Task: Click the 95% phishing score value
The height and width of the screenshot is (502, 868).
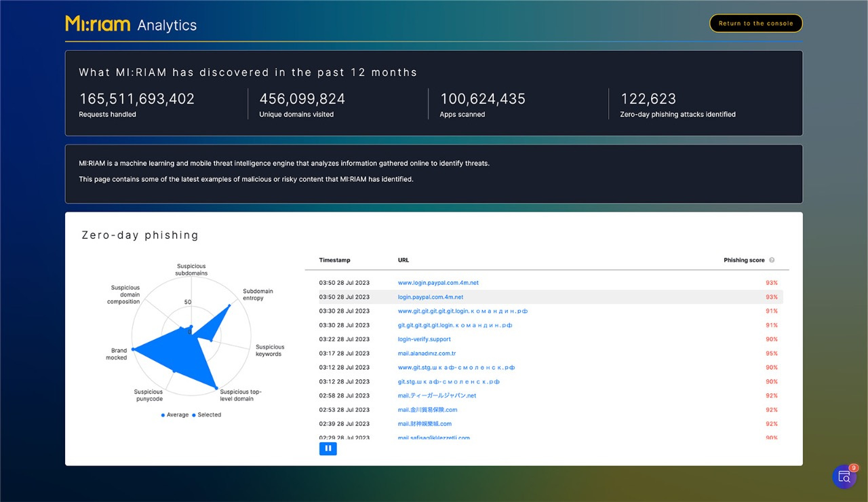Action: click(x=771, y=353)
